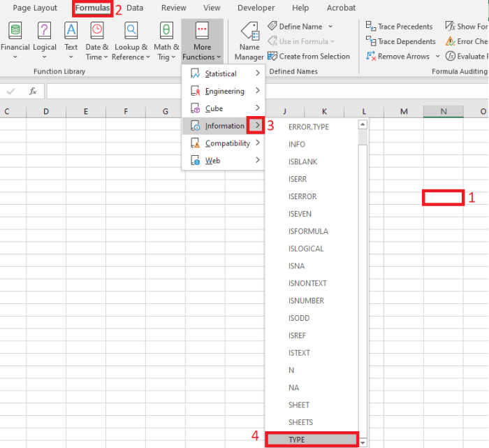Screen dimensions: 489x448
Task: Open the Date & Time functions
Action: (96, 41)
